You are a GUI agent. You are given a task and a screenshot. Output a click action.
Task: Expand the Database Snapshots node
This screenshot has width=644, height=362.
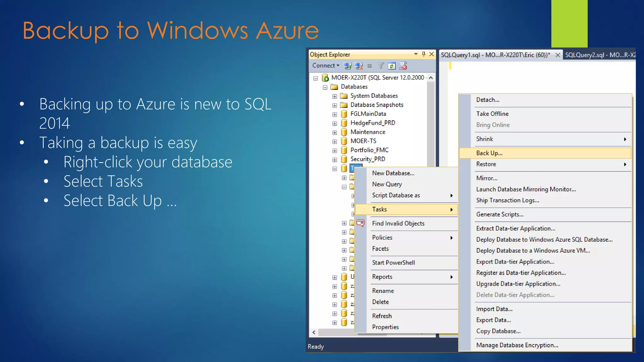[335, 106]
